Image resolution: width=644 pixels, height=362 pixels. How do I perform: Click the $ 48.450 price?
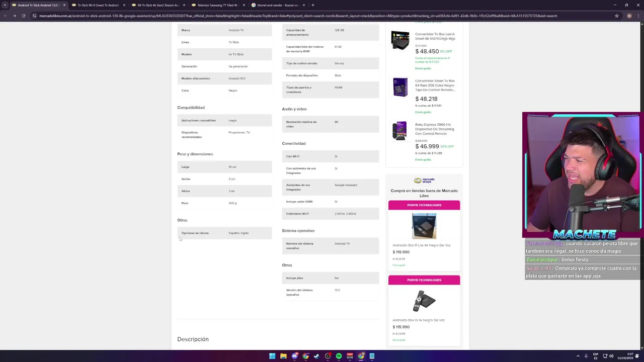pos(427,51)
